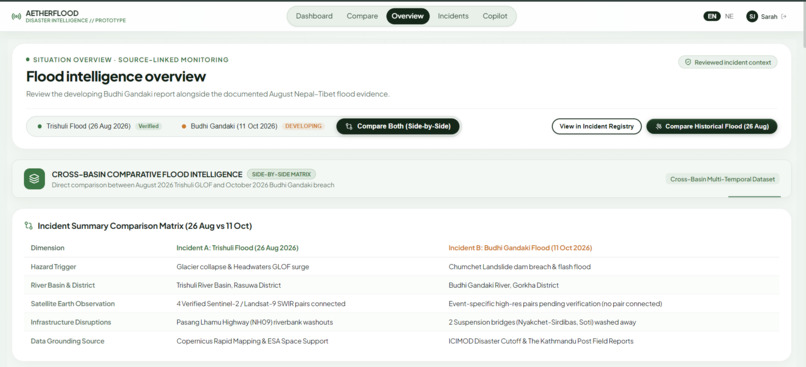
Task: Click the Cross-Basin Multi-Temporal Dataset tag
Action: point(722,179)
